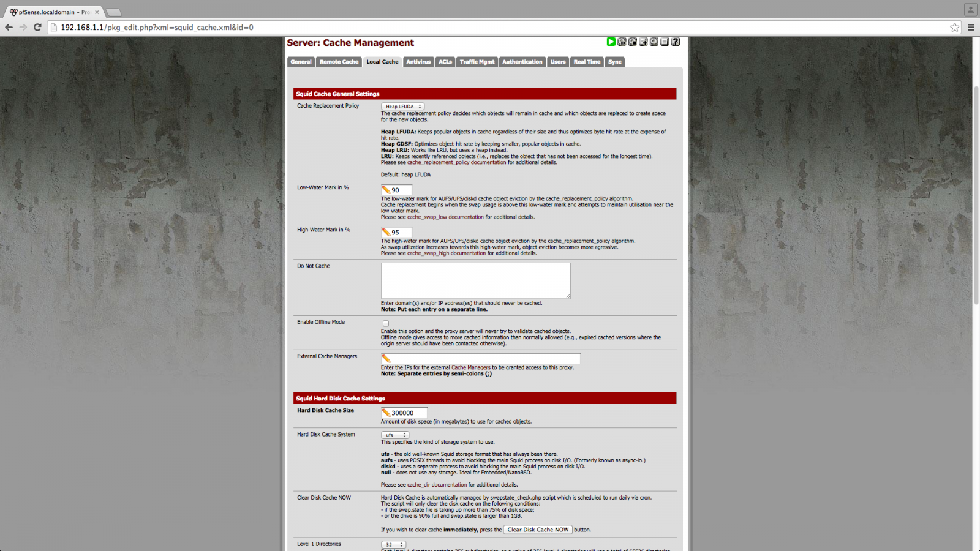This screenshot has height=551, width=980.
Task: Click the Clear Disk Cache NOW button
Action: coord(538,530)
